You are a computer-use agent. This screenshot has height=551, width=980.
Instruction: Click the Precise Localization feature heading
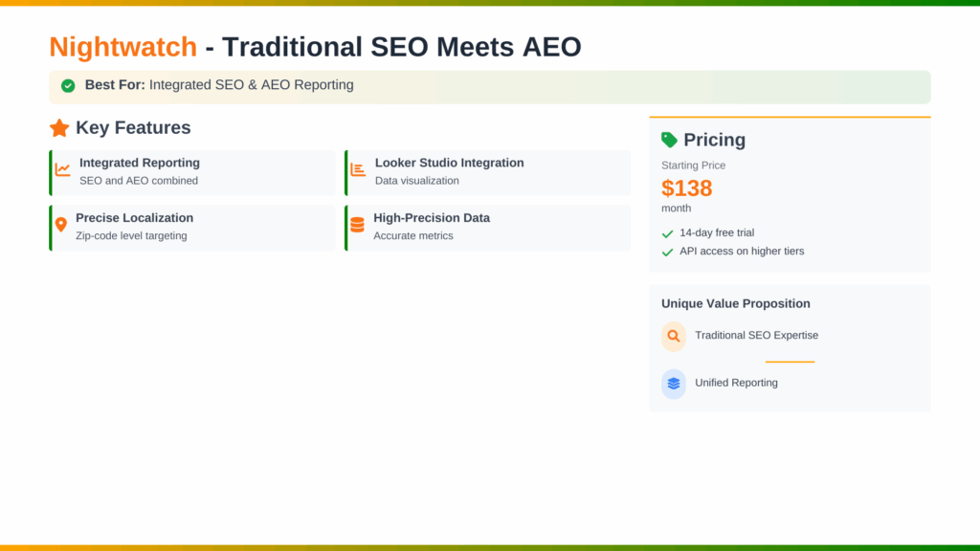tap(134, 218)
